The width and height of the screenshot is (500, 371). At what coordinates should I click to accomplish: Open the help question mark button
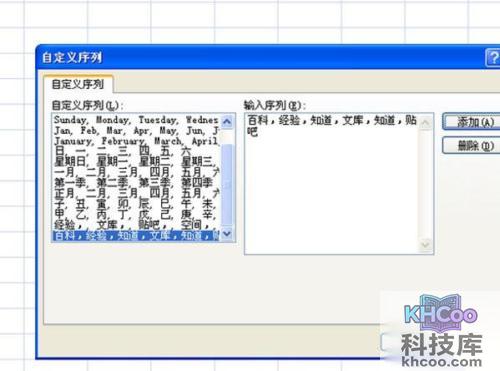tap(493, 58)
